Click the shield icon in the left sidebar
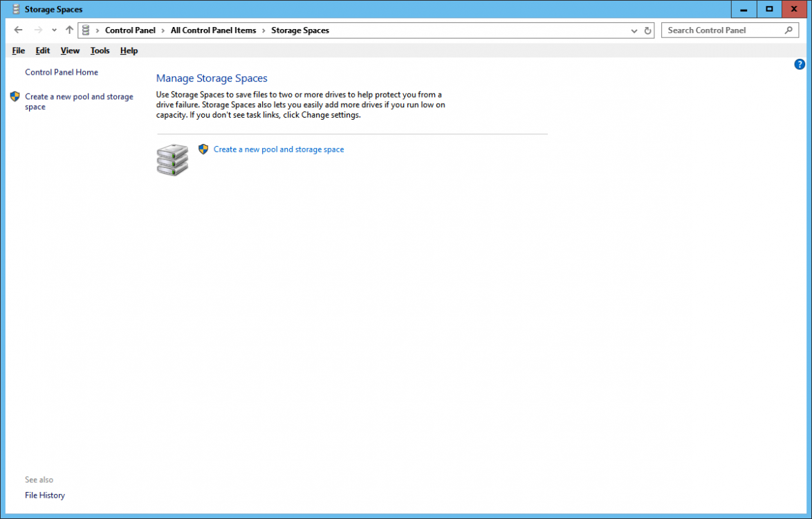Viewport: 812px width, 519px height. click(15, 96)
